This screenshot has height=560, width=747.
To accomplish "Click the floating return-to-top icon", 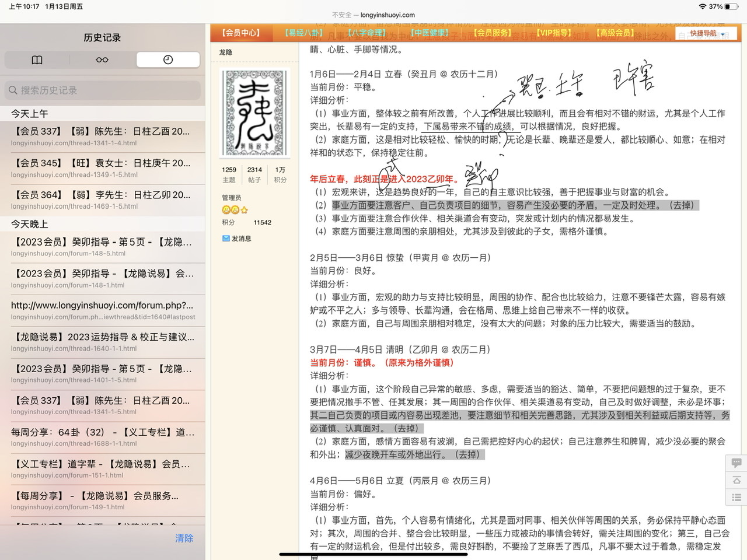I will coord(736,480).
